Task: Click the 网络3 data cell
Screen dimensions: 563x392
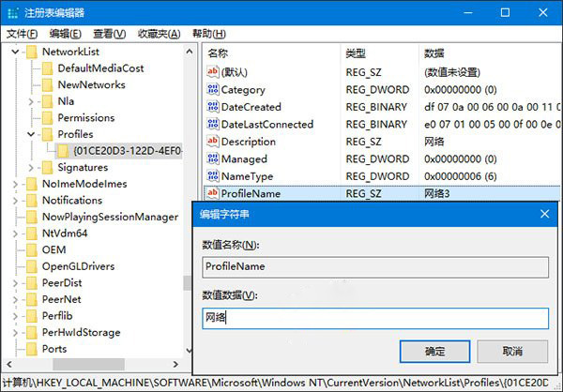Action: pyautogui.click(x=436, y=194)
